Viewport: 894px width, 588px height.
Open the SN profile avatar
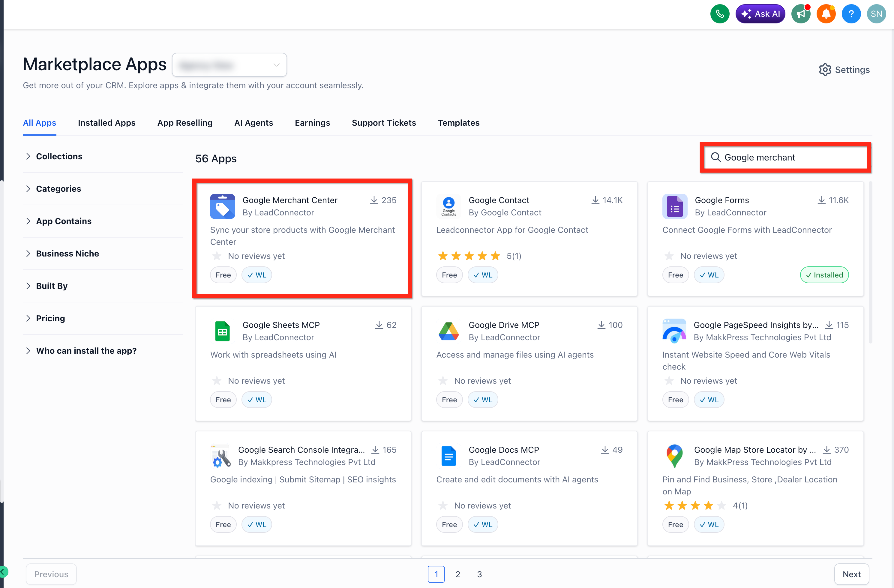(876, 14)
